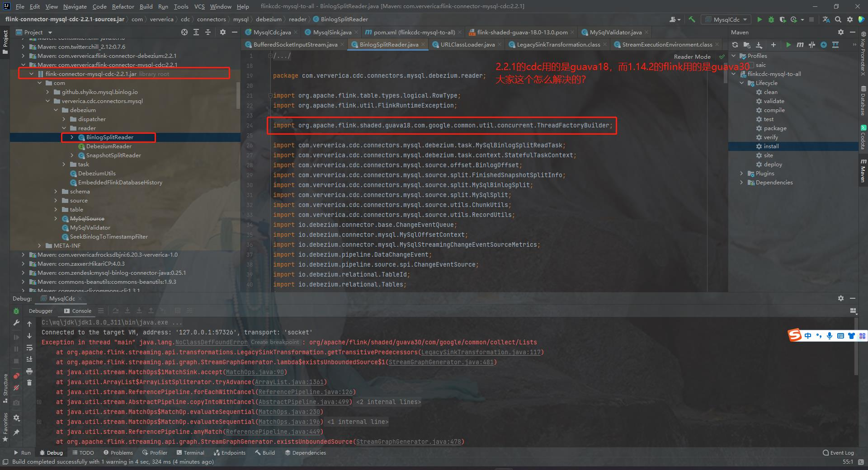Open Search Everywhere magnifier icon
Screen dimensions: 868x470
coord(838,19)
